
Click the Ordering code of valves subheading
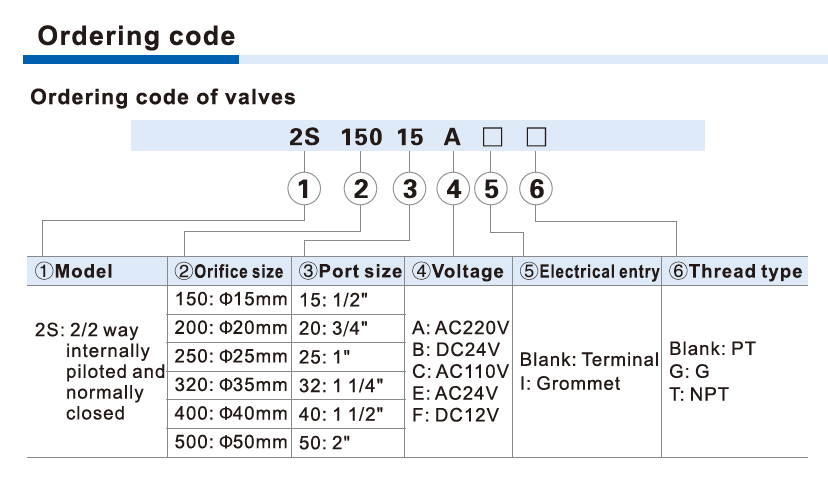pyautogui.click(x=163, y=98)
